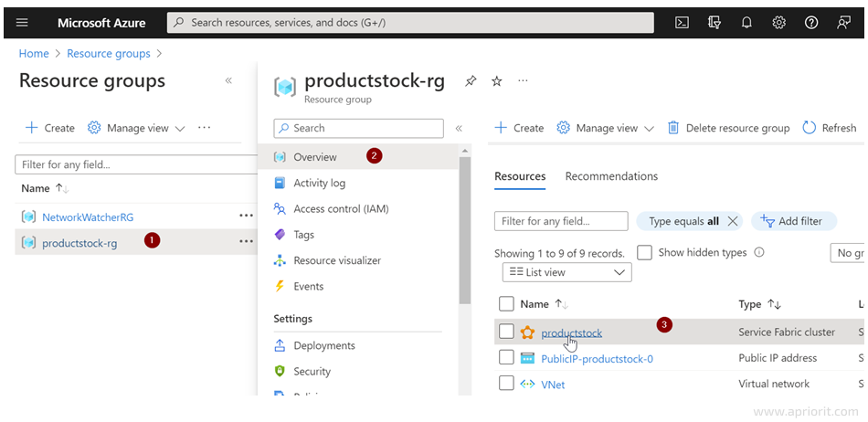Click the info icon beside Show hidden types
Image resolution: width=868 pixels, height=422 pixels.
tap(759, 253)
